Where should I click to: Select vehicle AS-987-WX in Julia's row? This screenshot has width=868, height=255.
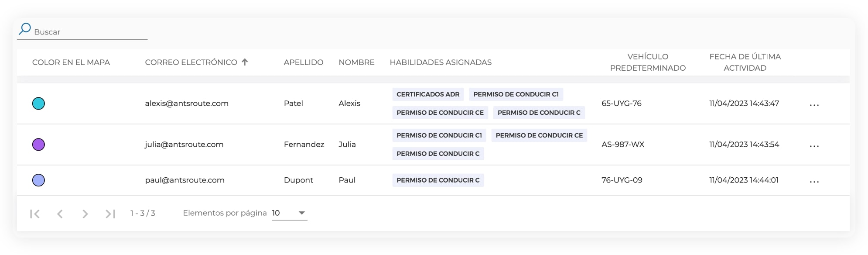click(622, 145)
